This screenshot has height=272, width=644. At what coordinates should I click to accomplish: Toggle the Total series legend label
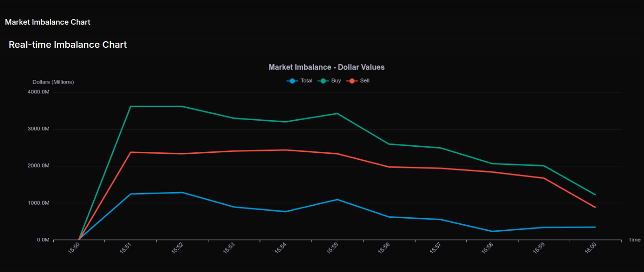pyautogui.click(x=306, y=81)
